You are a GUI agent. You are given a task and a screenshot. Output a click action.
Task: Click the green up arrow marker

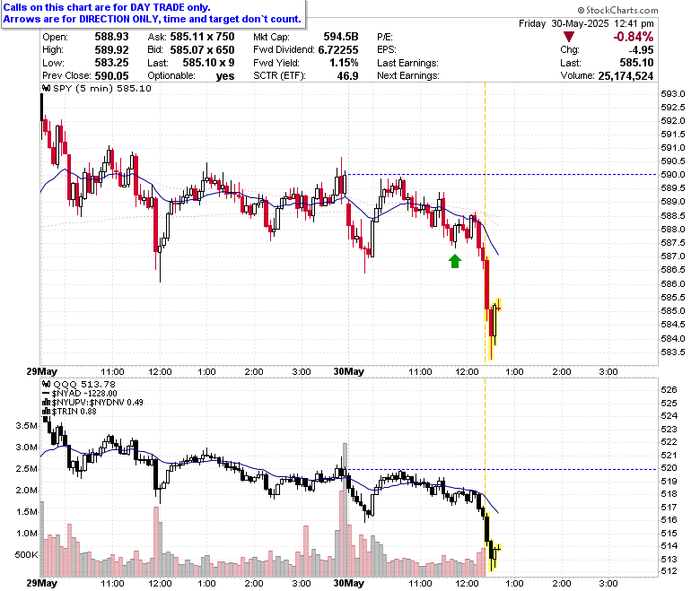click(455, 261)
